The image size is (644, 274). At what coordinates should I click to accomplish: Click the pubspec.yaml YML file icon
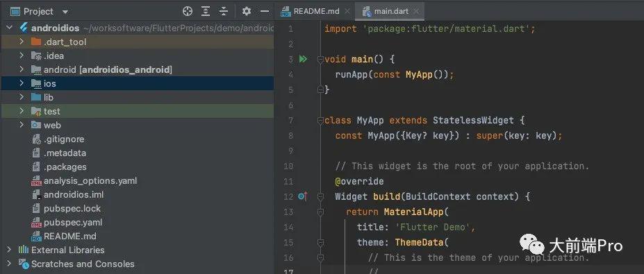(x=37, y=223)
